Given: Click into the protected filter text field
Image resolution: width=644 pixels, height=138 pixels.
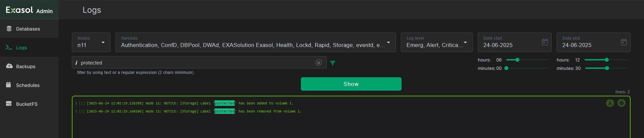Looking at the screenshot, I should [197, 63].
